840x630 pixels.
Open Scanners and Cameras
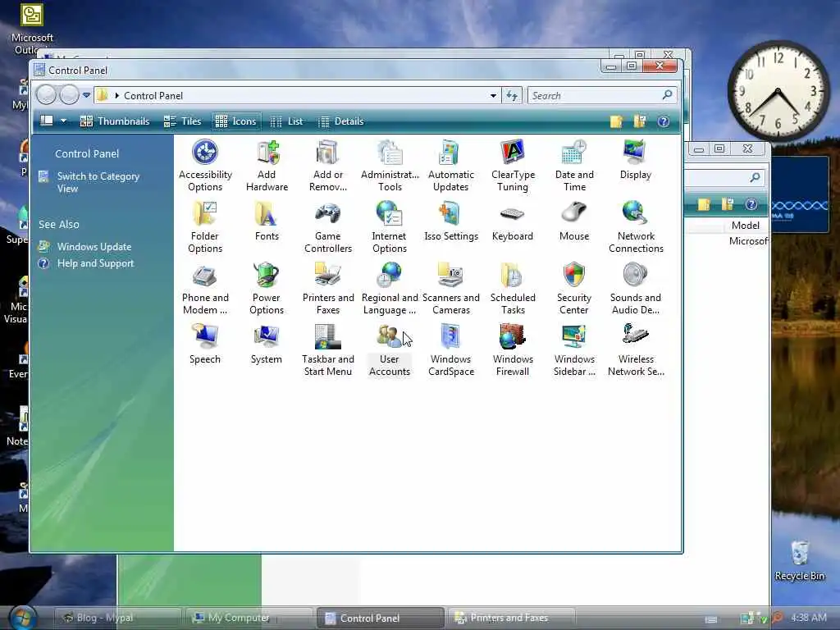[x=450, y=288]
